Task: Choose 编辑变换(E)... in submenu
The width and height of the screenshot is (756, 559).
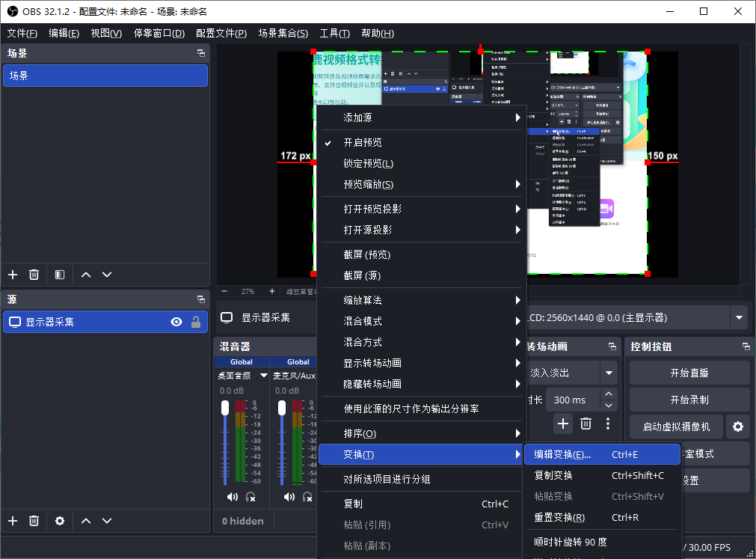Action: [x=602, y=454]
